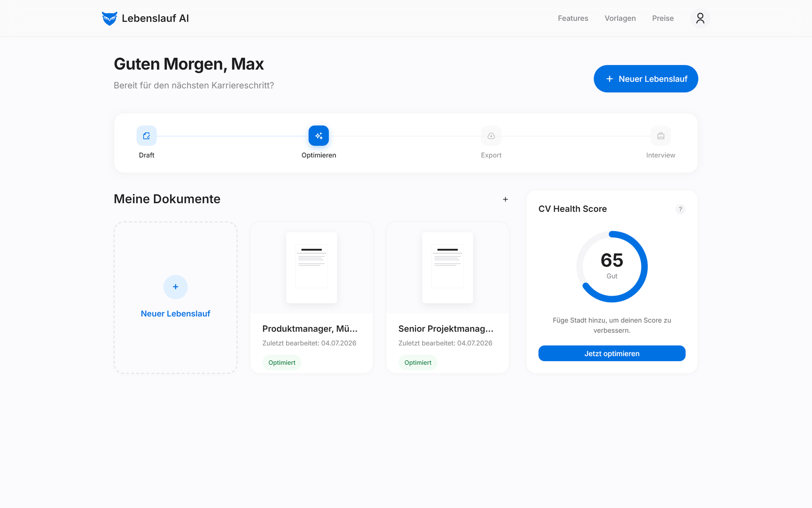Click the Bereit für den nächsten Karriereschritt subtitle

pos(194,85)
